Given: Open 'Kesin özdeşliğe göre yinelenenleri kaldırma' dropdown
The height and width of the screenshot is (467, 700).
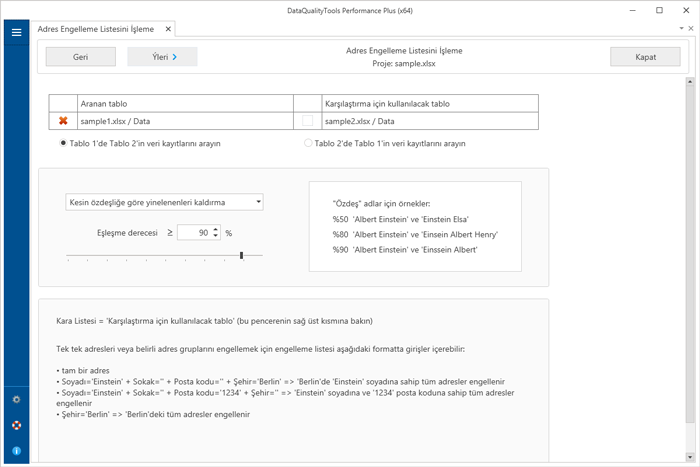Looking at the screenshot, I should 164,202.
